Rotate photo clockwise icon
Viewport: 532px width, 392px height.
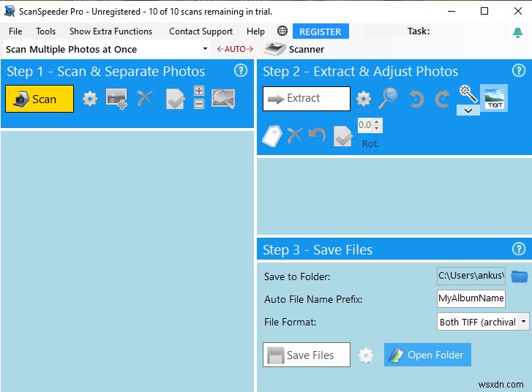(x=442, y=99)
